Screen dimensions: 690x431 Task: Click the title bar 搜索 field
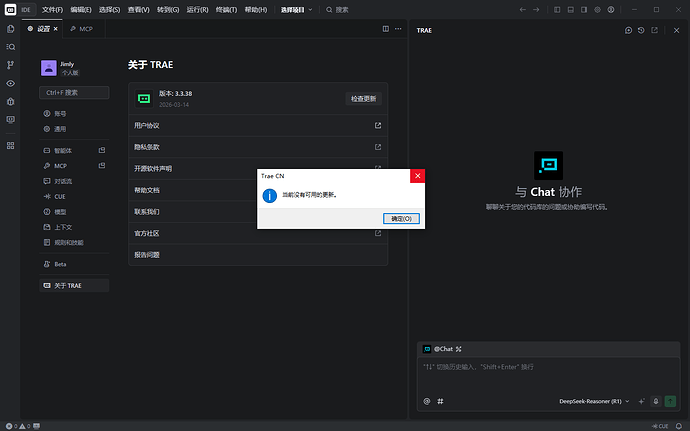(x=338, y=10)
